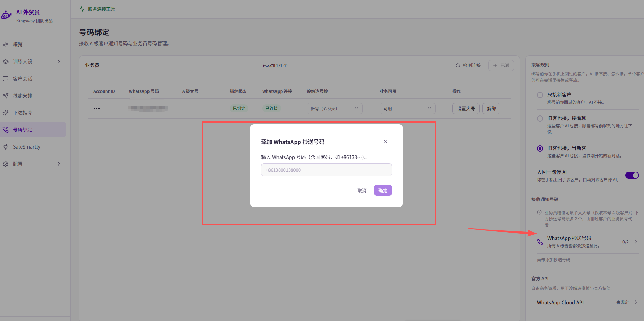Click the 0/2 counter on 抄送号码 row
The image size is (644, 321).
(x=626, y=242)
